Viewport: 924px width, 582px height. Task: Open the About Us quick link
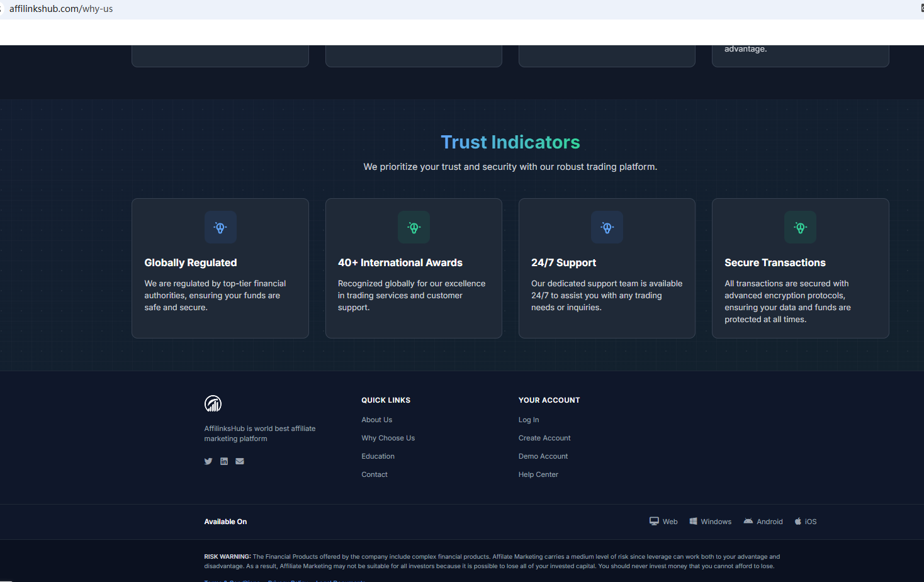pos(376,420)
